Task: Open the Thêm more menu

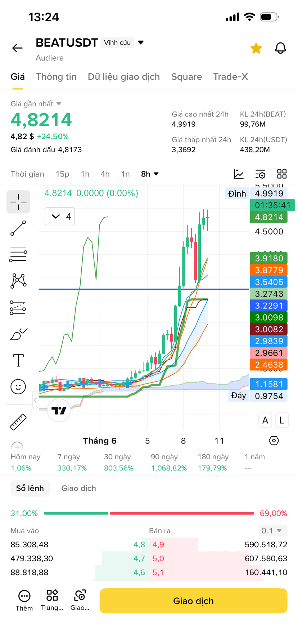Action: point(24,601)
